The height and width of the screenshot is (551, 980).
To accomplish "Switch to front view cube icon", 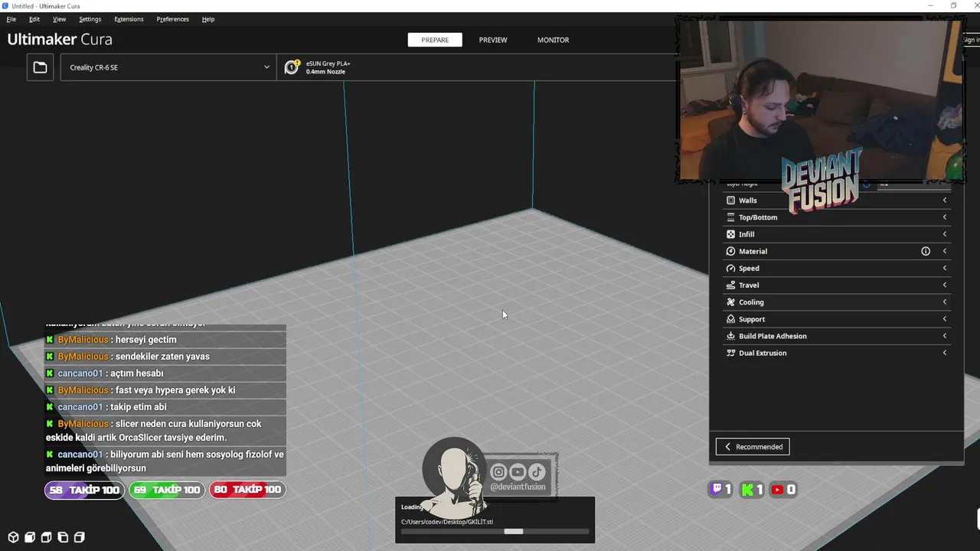I will [30, 537].
